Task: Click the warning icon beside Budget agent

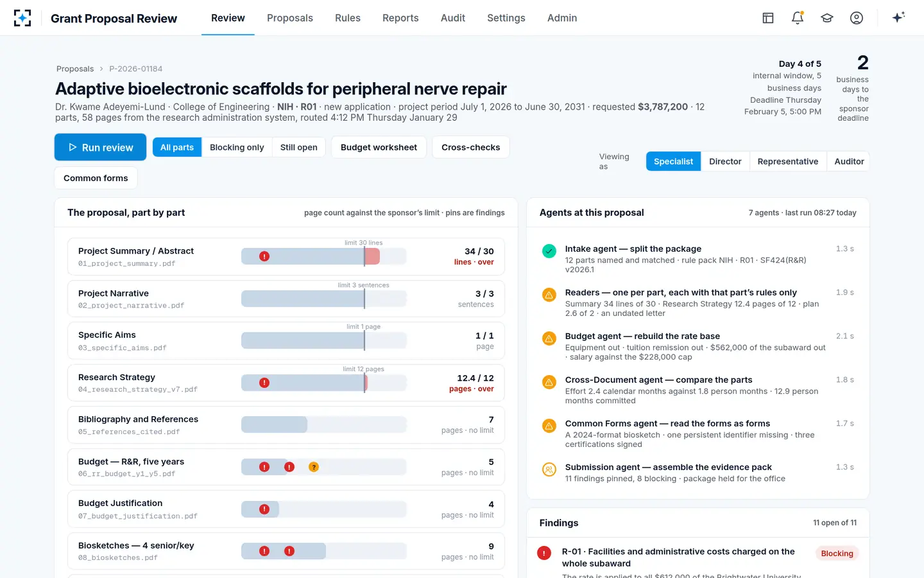Action: [x=549, y=338]
